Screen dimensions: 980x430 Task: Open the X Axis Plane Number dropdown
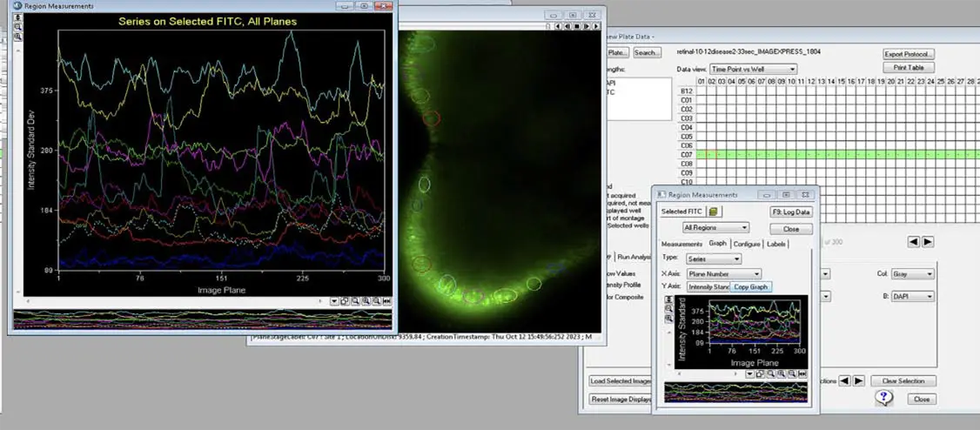click(x=724, y=273)
